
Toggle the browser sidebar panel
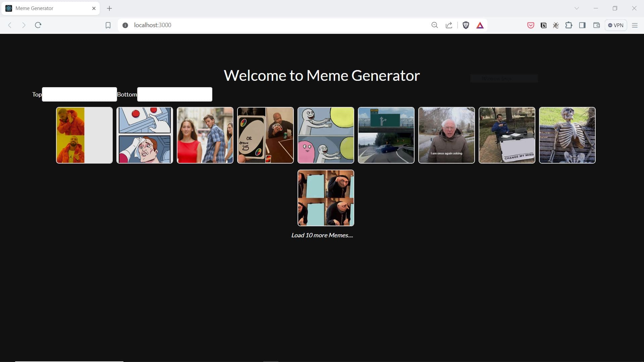pyautogui.click(x=582, y=25)
